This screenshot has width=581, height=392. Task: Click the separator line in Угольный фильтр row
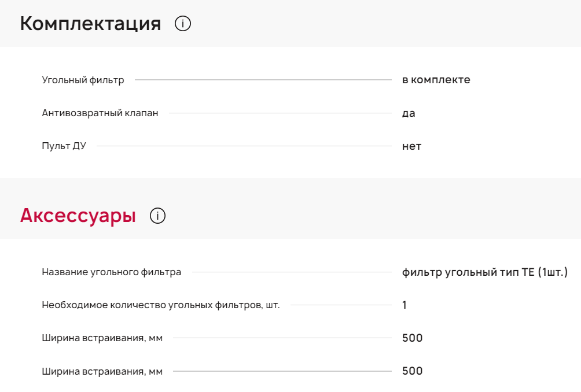pos(263,80)
